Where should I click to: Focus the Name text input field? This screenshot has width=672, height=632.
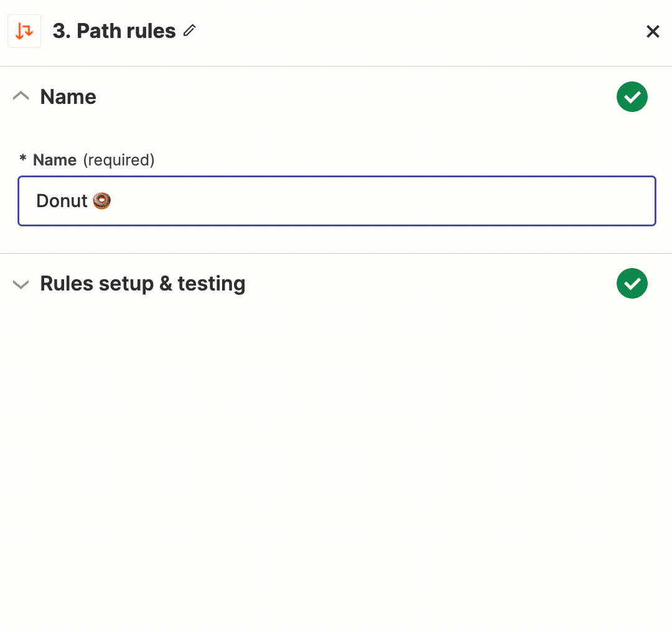click(x=336, y=201)
